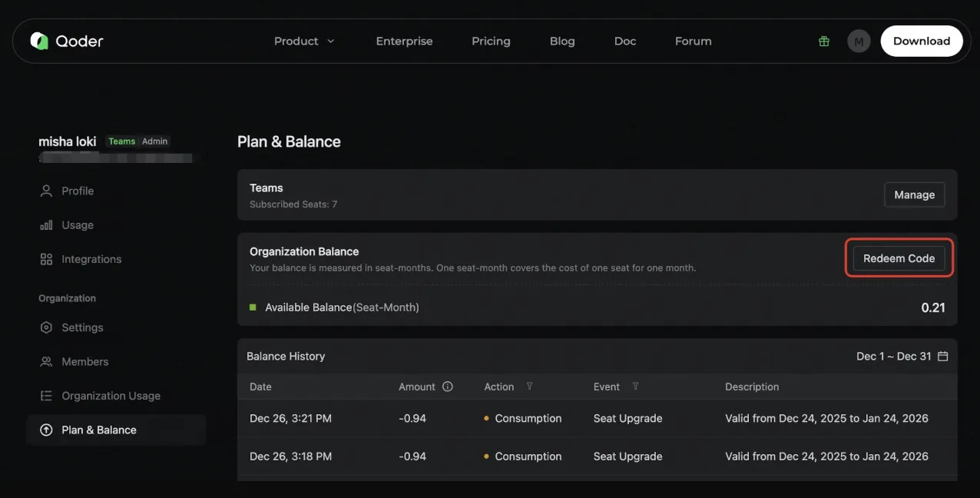The width and height of the screenshot is (980, 498).
Task: Open the Pricing page
Action: 491,41
